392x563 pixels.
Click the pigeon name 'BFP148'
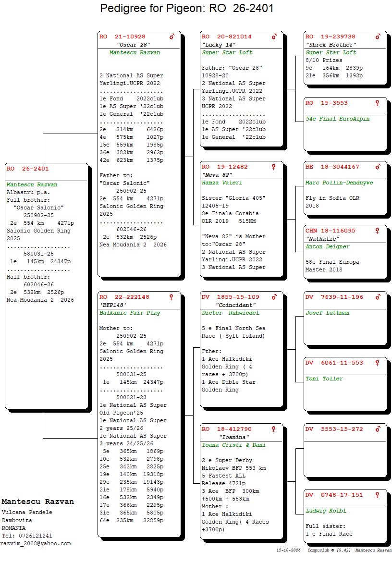point(113,305)
